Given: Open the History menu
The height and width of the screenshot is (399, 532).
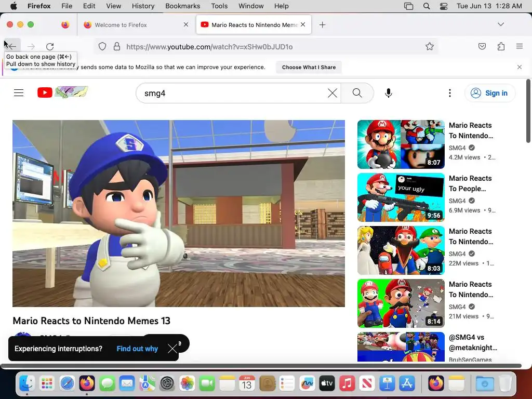Looking at the screenshot, I should 143,6.
